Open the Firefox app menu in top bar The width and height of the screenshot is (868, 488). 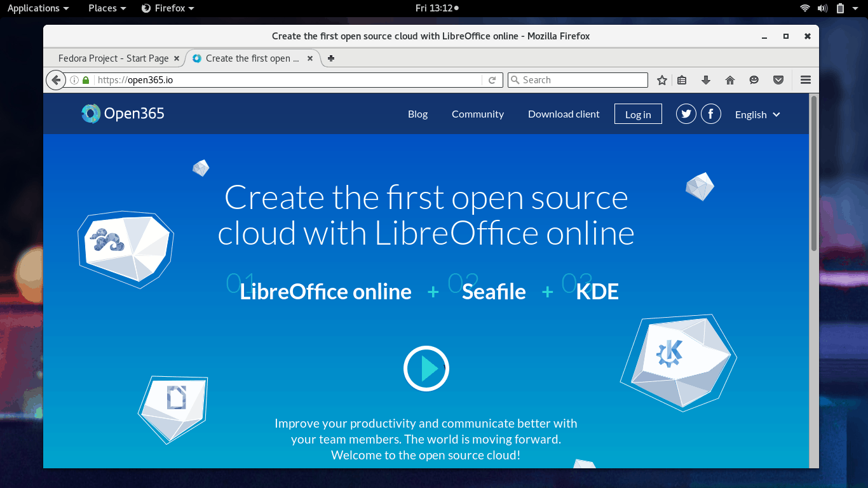(x=168, y=8)
